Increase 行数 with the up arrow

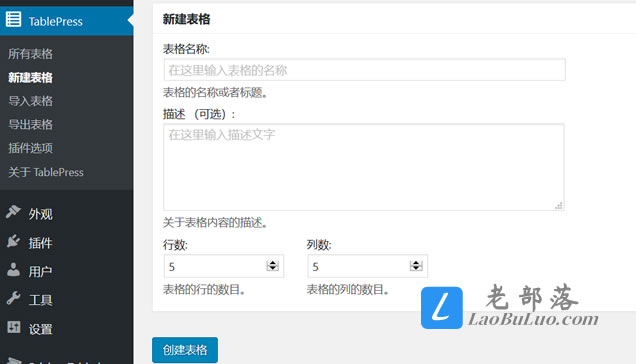coord(273,263)
